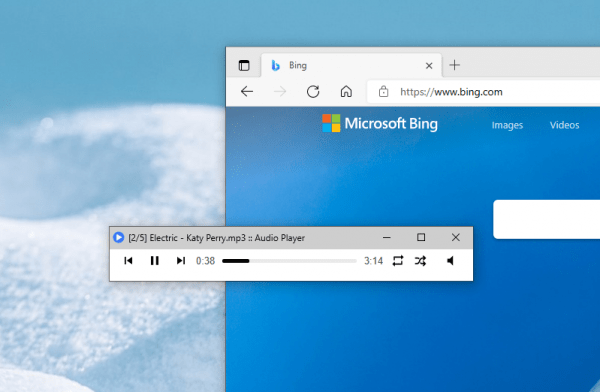Click the 3:14 total duration label
The width and height of the screenshot is (600, 392).
point(373,261)
